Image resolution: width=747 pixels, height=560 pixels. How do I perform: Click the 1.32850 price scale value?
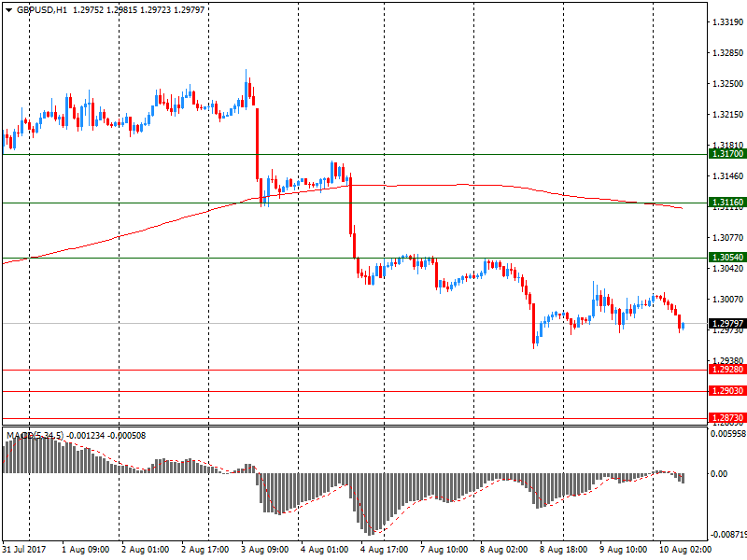click(x=727, y=53)
